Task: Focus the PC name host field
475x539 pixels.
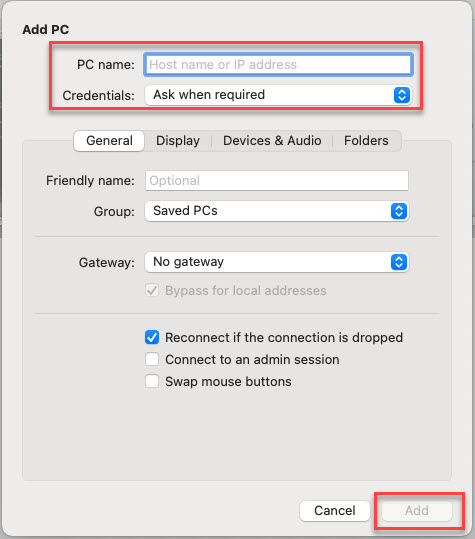Action: point(278,65)
